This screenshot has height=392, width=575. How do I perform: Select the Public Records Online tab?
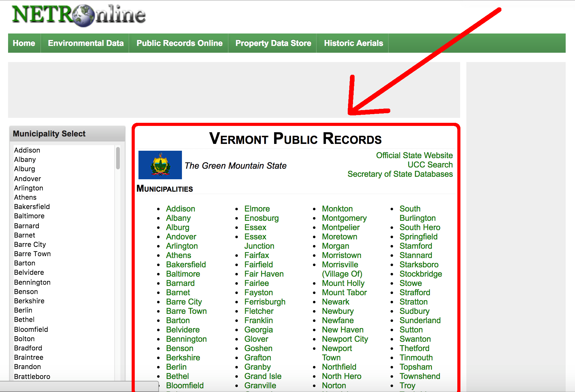pyautogui.click(x=179, y=43)
